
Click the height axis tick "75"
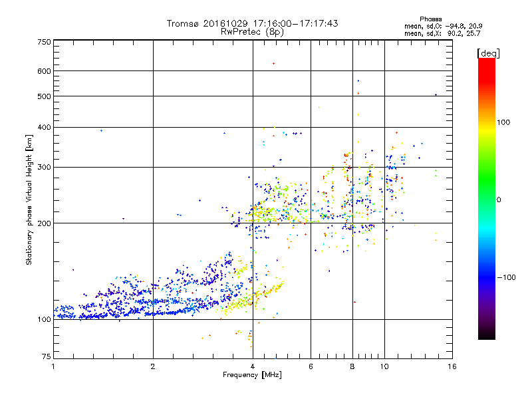click(47, 356)
